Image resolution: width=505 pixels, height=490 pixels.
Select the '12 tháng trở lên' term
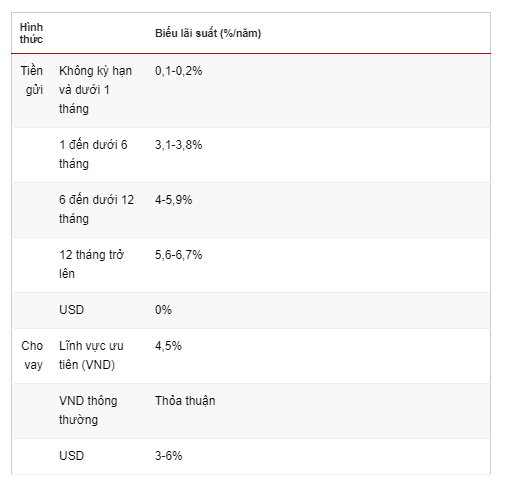tap(91, 264)
